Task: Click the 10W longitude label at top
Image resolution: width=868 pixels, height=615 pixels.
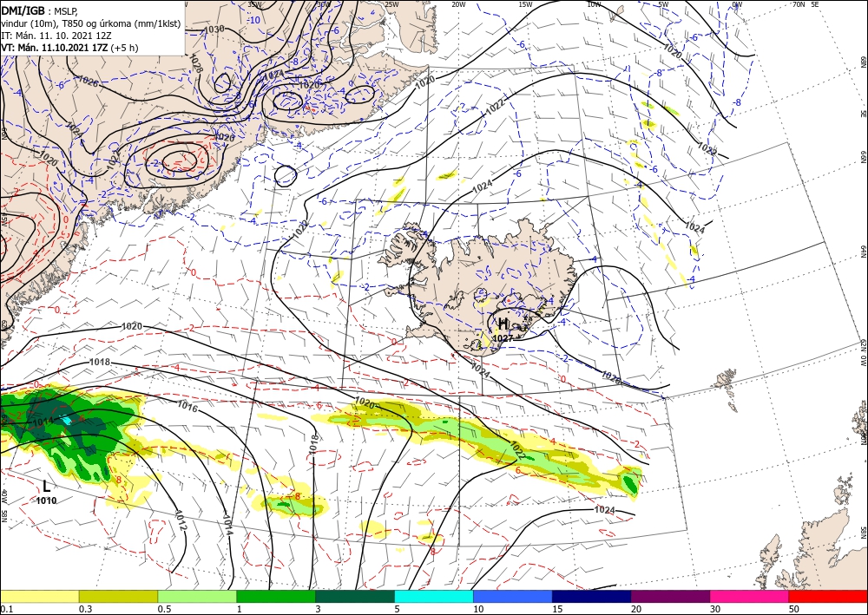Action: (594, 4)
